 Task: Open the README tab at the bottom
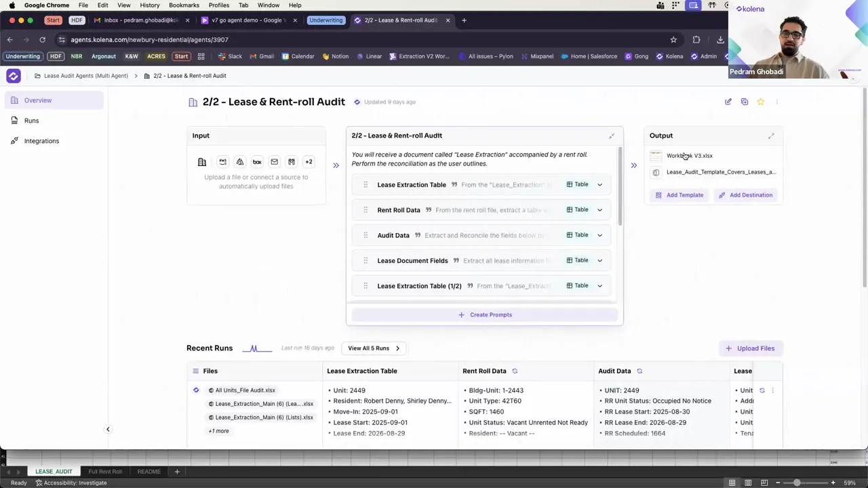[x=149, y=471]
